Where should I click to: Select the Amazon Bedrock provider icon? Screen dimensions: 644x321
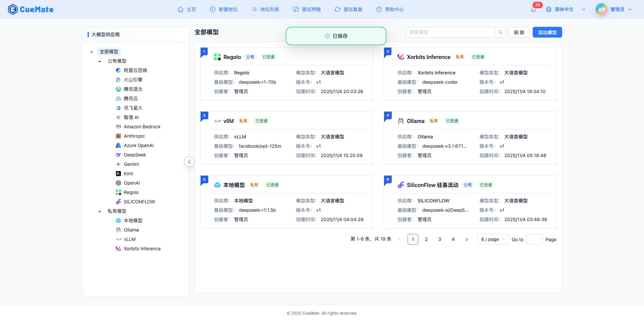click(x=118, y=127)
